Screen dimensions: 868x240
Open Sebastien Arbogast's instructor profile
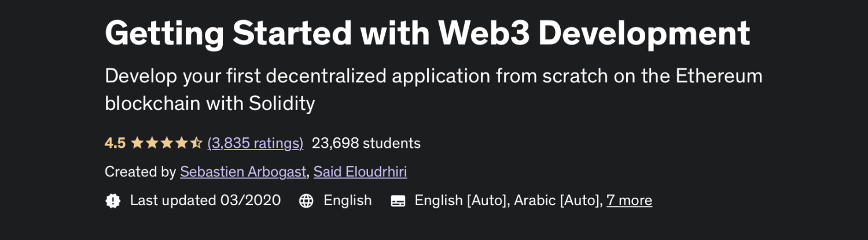pos(243,172)
